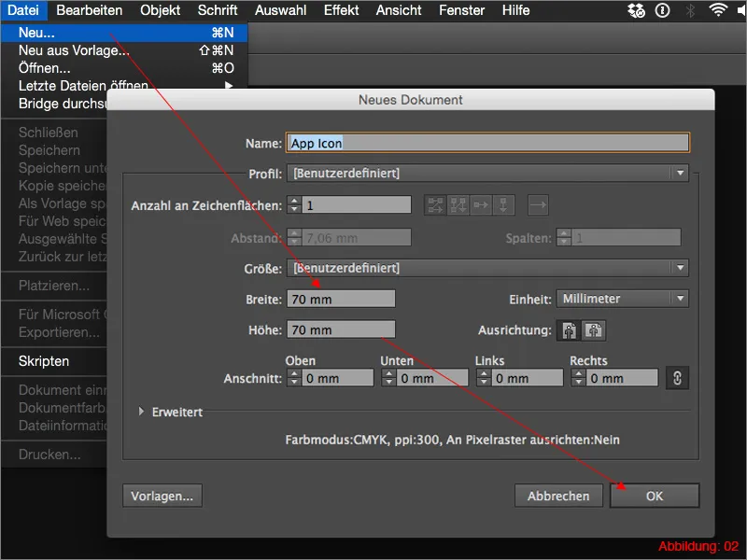This screenshot has width=747, height=560.
Task: Click the right-to-left layout arrow icon
Action: point(538,205)
